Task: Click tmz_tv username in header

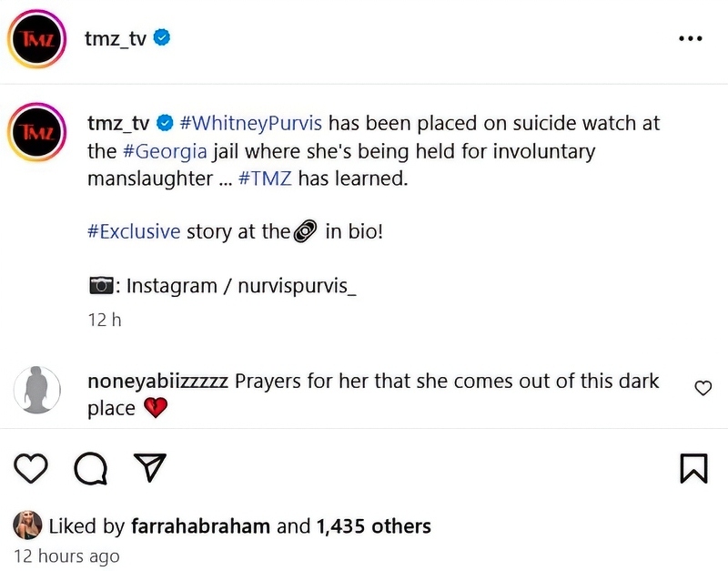Action: click(x=116, y=38)
